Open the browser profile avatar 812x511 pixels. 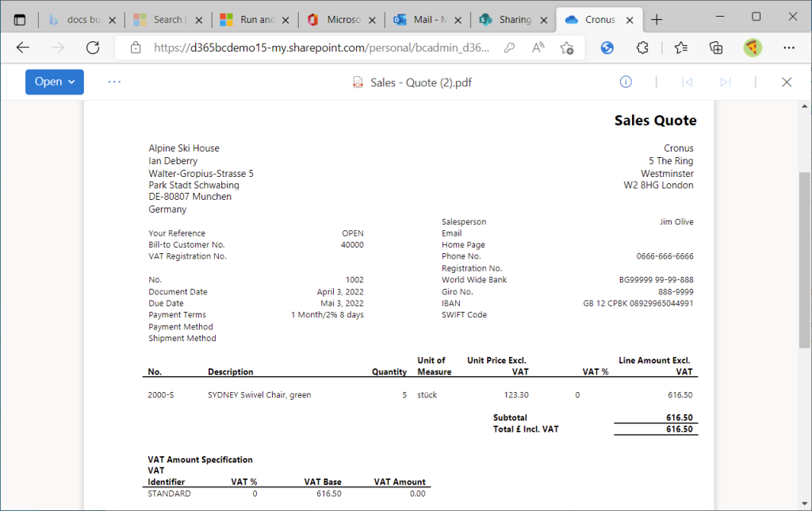pyautogui.click(x=753, y=48)
